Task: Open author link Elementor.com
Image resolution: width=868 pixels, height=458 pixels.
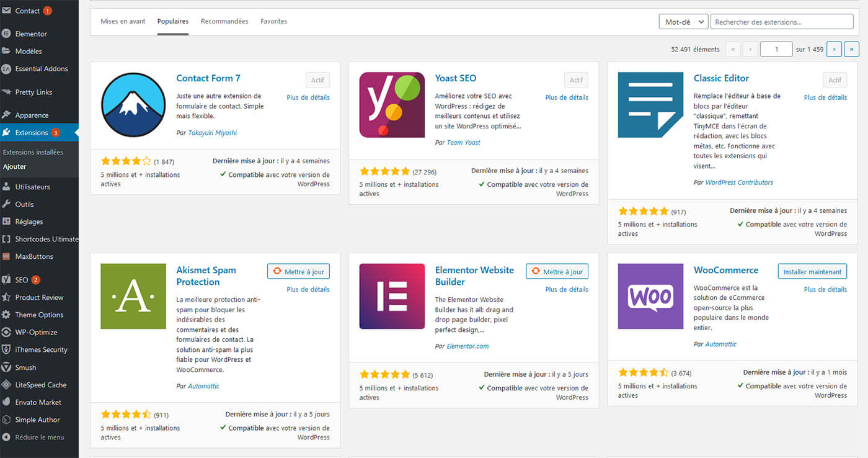Action: 467,346
